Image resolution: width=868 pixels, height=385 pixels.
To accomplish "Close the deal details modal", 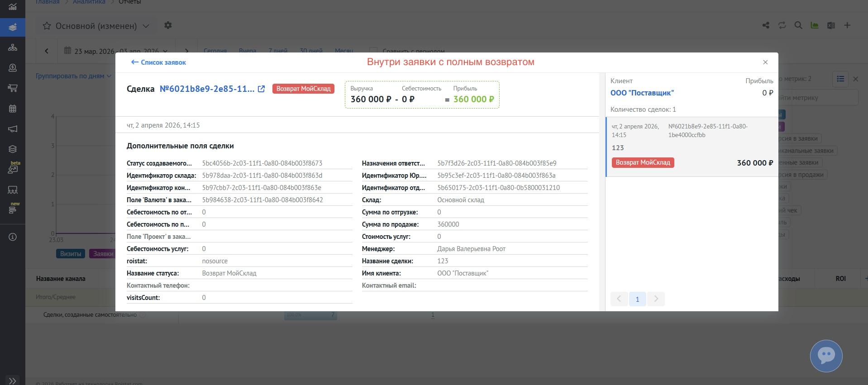I will tap(765, 62).
